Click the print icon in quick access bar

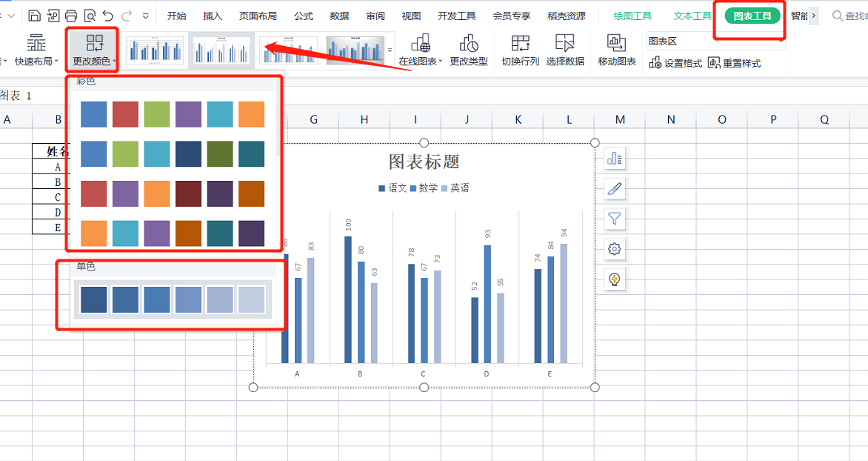(x=71, y=16)
